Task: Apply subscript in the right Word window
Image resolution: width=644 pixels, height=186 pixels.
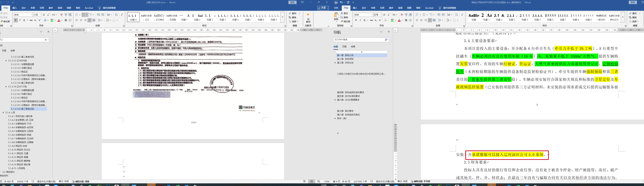Action: (x=376, y=20)
